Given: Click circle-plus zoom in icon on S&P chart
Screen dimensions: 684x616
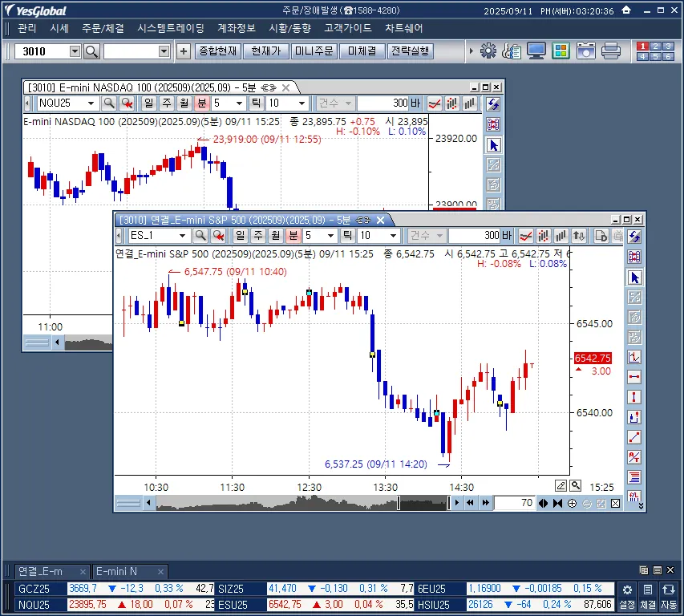Looking at the screenshot, I should [x=573, y=504].
